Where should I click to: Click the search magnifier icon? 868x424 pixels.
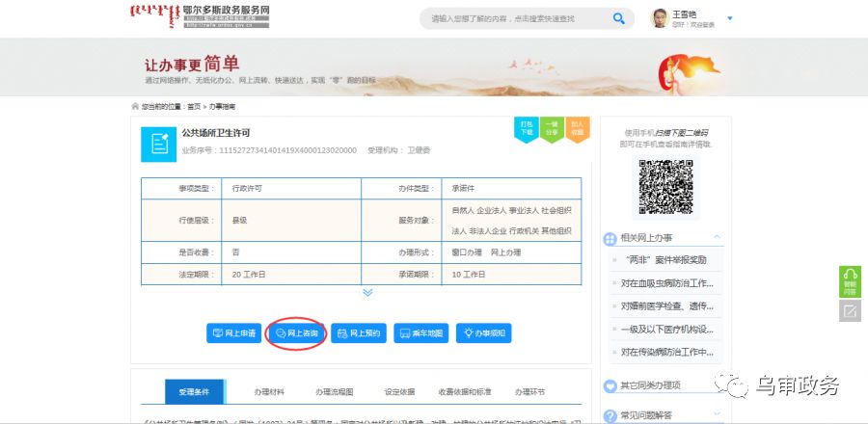(x=619, y=18)
